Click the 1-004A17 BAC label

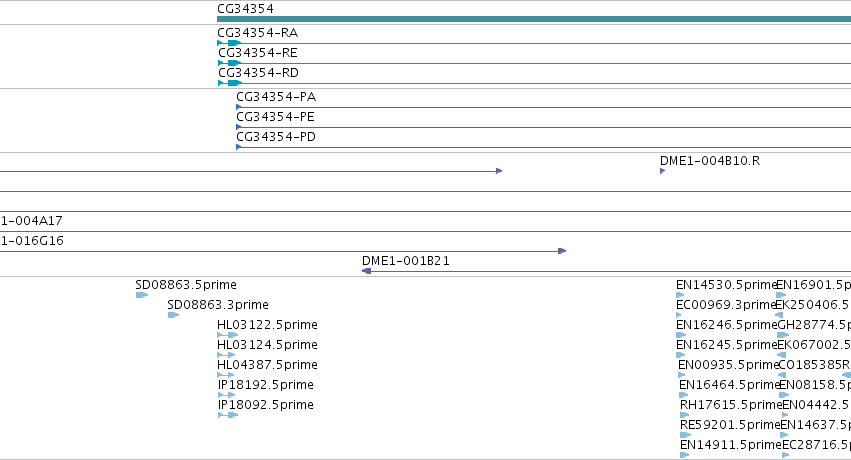[31, 221]
